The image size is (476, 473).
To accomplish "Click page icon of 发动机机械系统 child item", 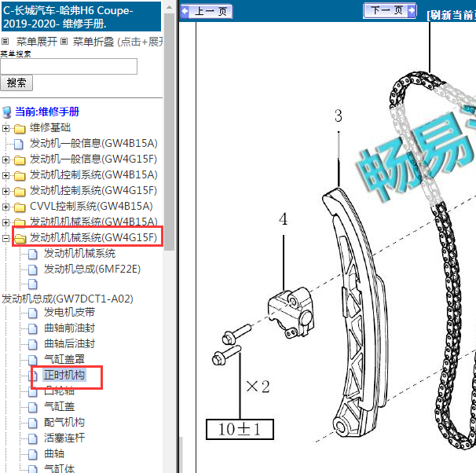I will click(x=33, y=254).
